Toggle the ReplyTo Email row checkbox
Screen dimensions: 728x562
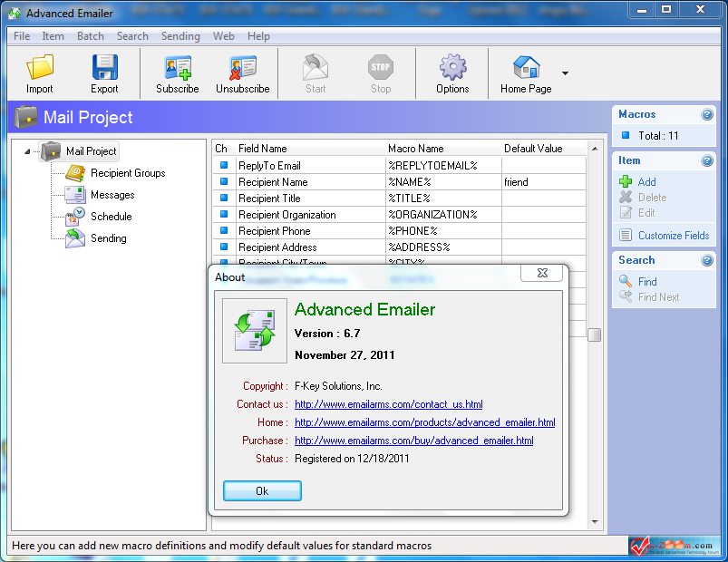pos(224,165)
